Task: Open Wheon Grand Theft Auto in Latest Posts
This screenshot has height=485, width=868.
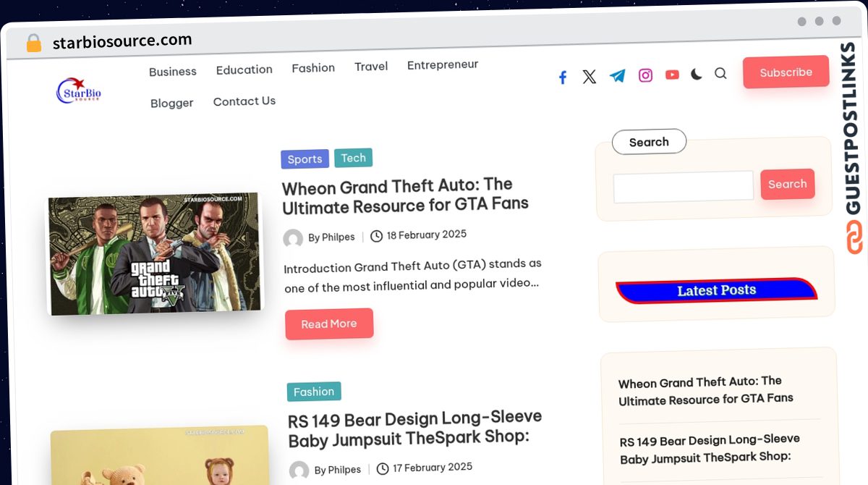Action: click(706, 390)
